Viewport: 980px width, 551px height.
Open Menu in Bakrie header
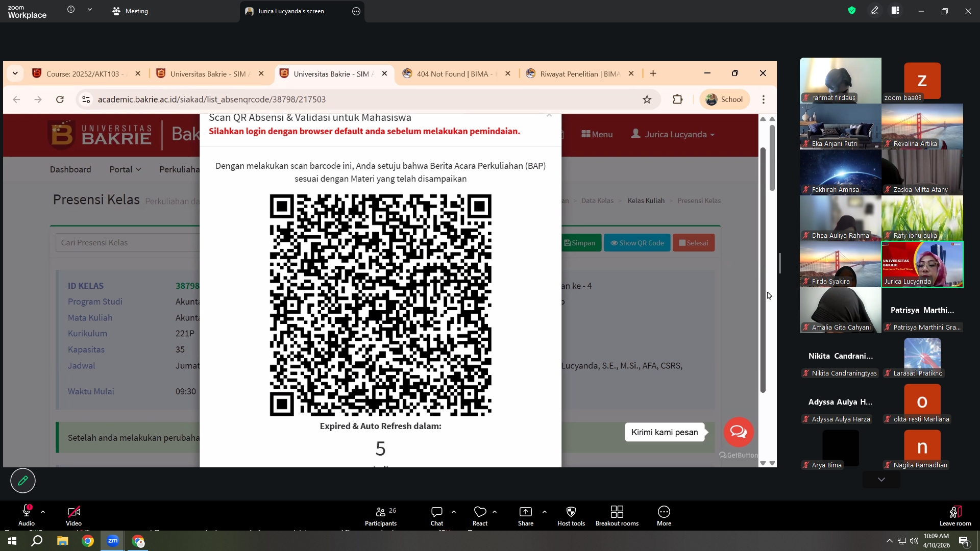597,134
